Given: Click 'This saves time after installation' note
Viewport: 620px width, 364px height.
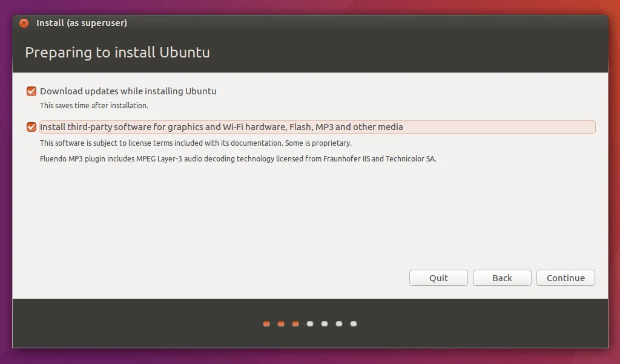Looking at the screenshot, I should (x=94, y=106).
